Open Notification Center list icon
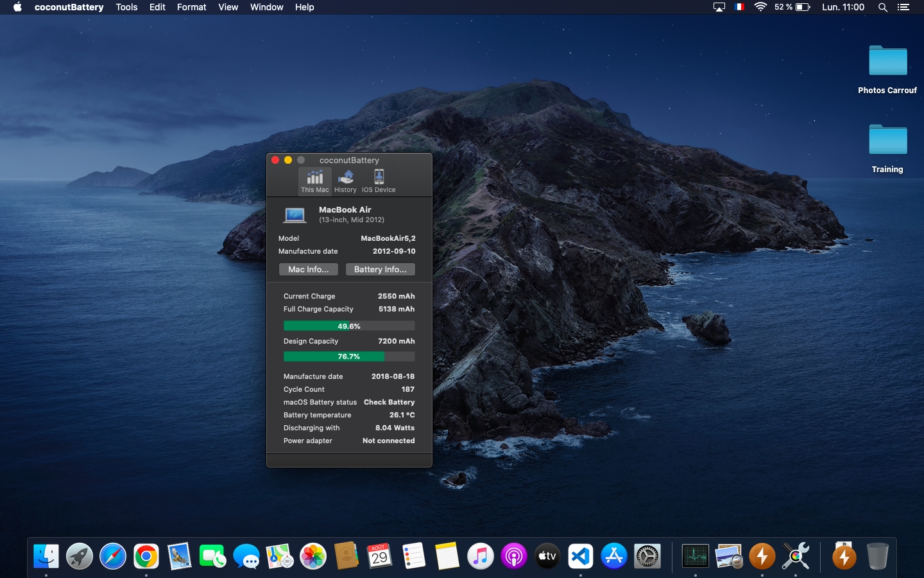 point(903,7)
